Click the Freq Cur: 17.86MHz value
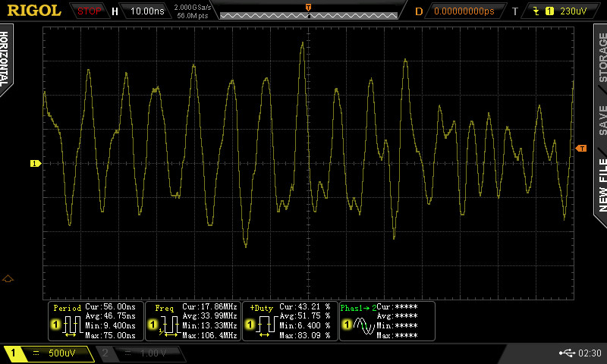 pyautogui.click(x=209, y=307)
